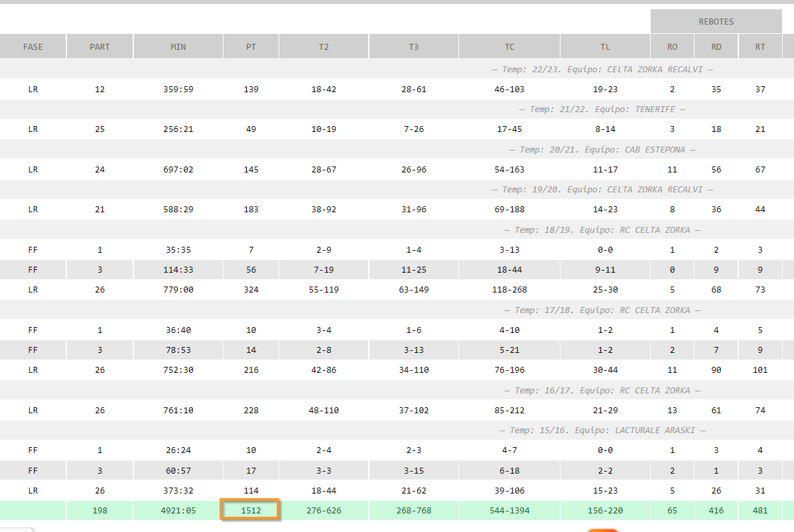Select the TC value 85-212
794x532 pixels.
pos(509,411)
